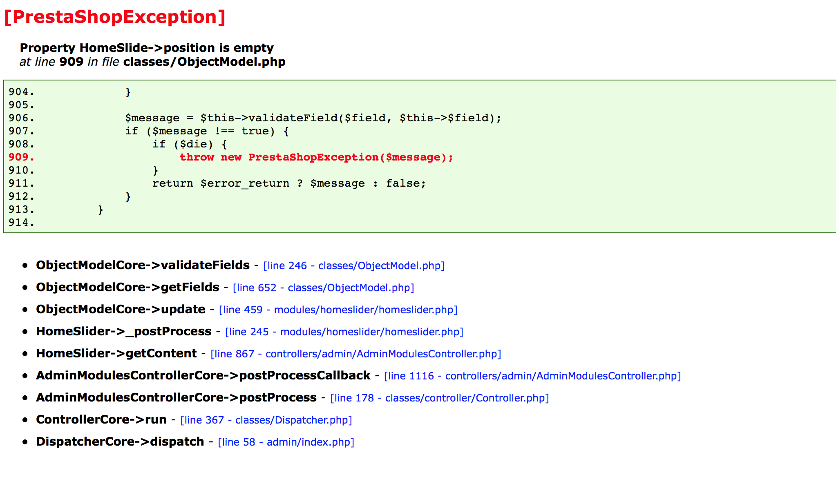Screen dimensions: 836x504
Task: Click line number '914.' in code box
Action: pyautogui.click(x=22, y=223)
